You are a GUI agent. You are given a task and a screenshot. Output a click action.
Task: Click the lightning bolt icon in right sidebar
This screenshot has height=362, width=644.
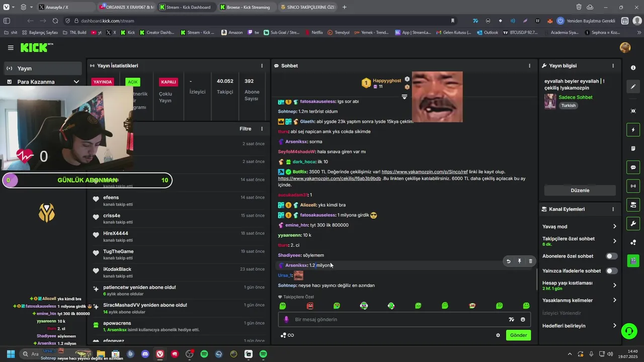pos(633,130)
